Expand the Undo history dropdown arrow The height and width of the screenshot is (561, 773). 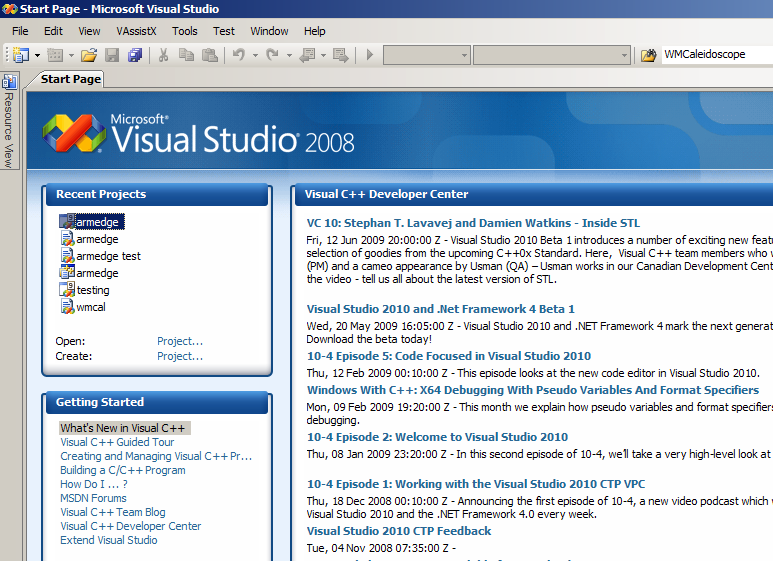click(x=255, y=55)
